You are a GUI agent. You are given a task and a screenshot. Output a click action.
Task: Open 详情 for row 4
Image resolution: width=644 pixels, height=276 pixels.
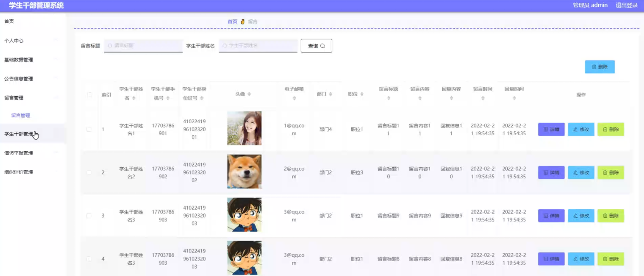(x=551, y=259)
